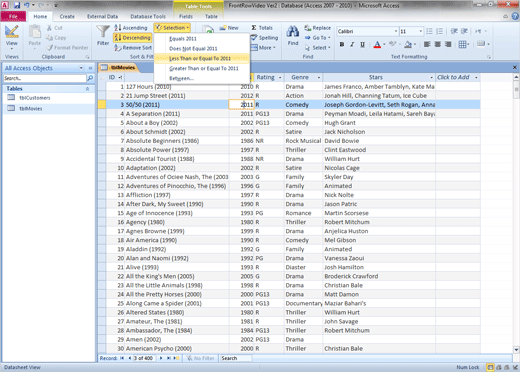The image size is (520, 372).
Task: Open the Help question mark icon
Action: tap(515, 16)
